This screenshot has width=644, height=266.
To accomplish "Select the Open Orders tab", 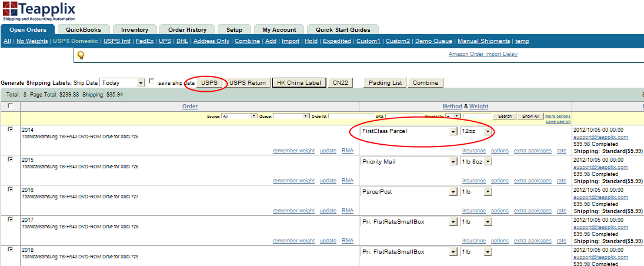I will pos(28,29).
